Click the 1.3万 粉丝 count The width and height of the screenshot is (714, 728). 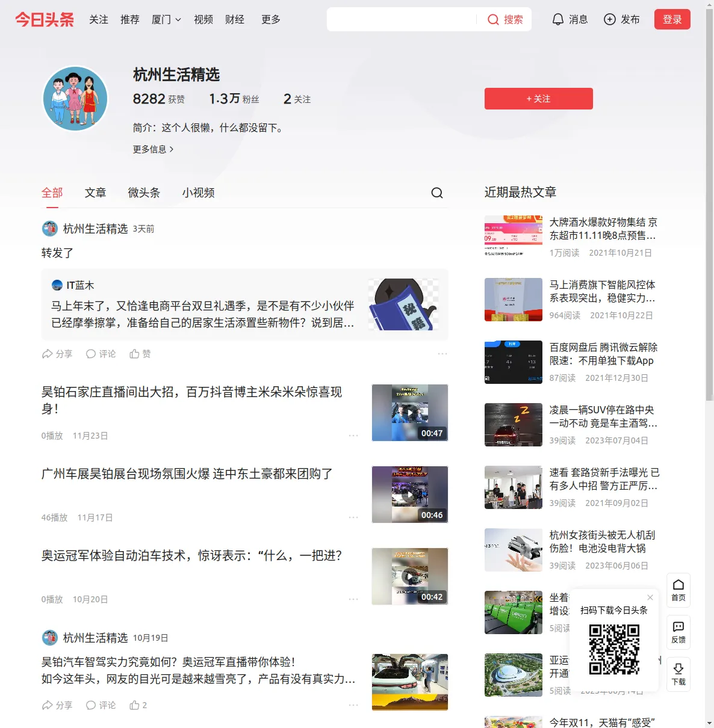234,99
